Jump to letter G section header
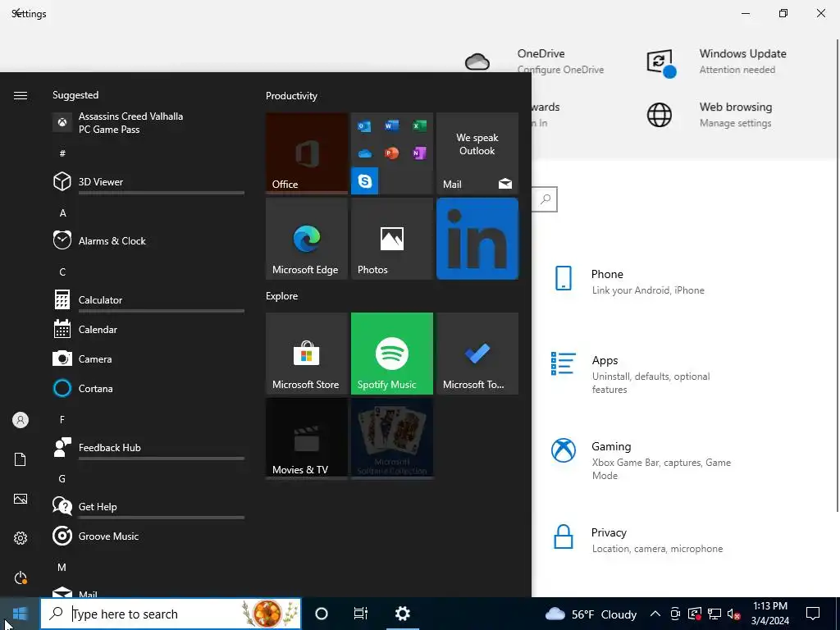The width and height of the screenshot is (840, 630). click(x=62, y=478)
